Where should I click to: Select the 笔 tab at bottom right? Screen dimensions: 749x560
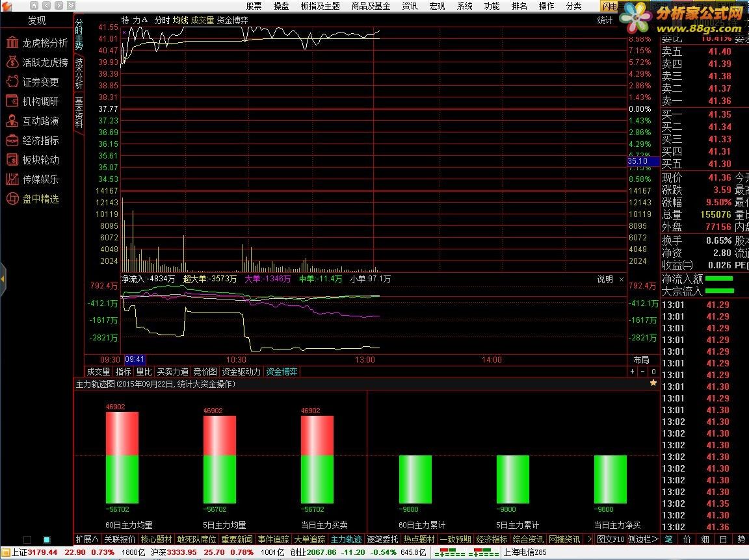(x=668, y=539)
